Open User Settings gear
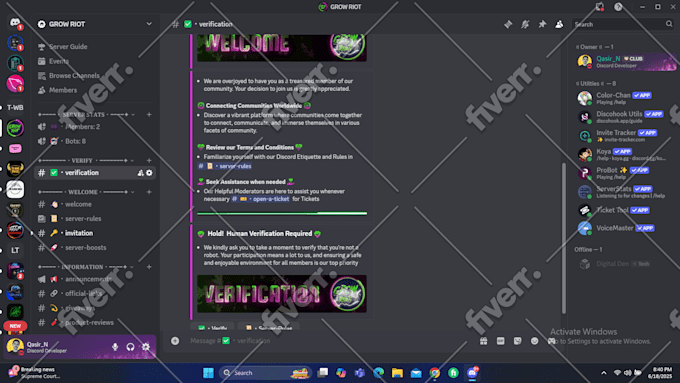This screenshot has width=680, height=383. [x=146, y=347]
